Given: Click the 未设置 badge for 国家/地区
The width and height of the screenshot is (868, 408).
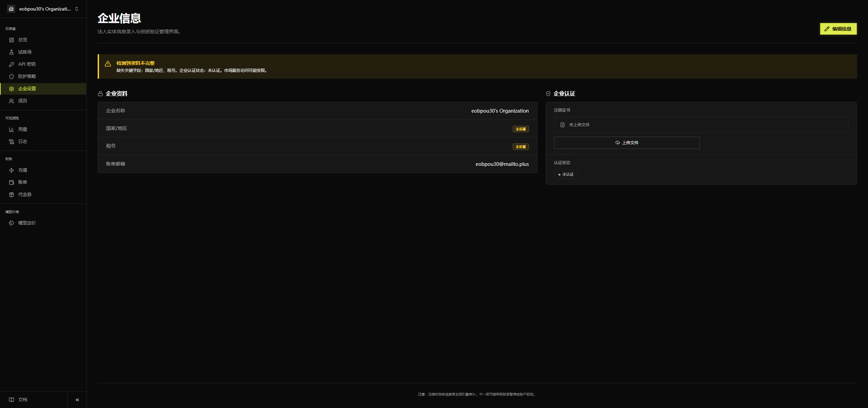Looking at the screenshot, I should [520, 129].
